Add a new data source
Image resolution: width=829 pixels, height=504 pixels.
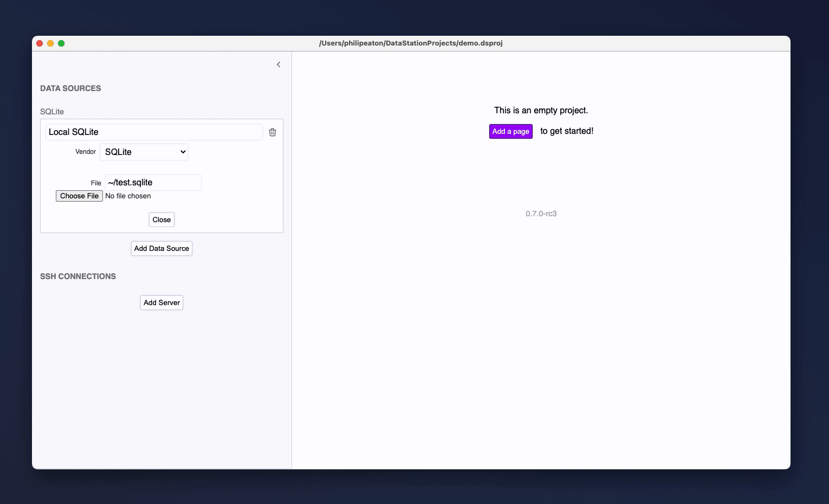[161, 248]
